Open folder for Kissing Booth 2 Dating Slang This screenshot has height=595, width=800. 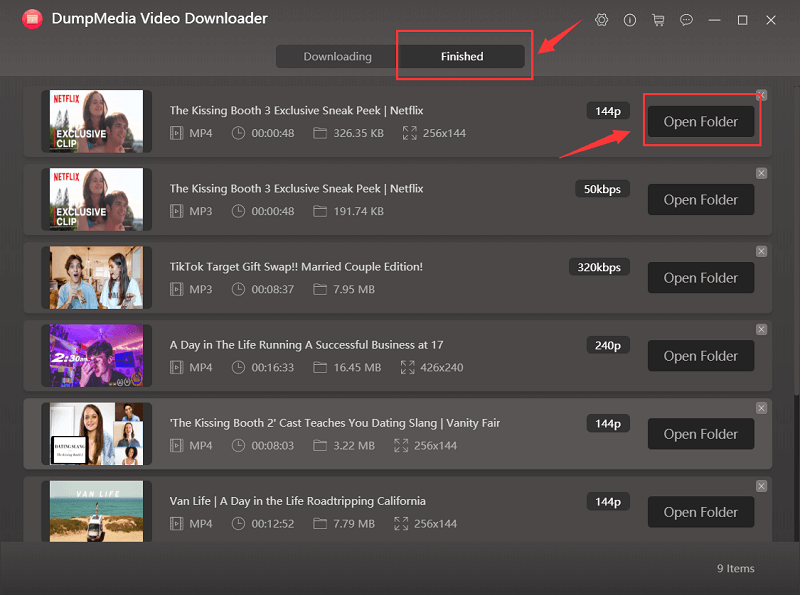tap(700, 434)
